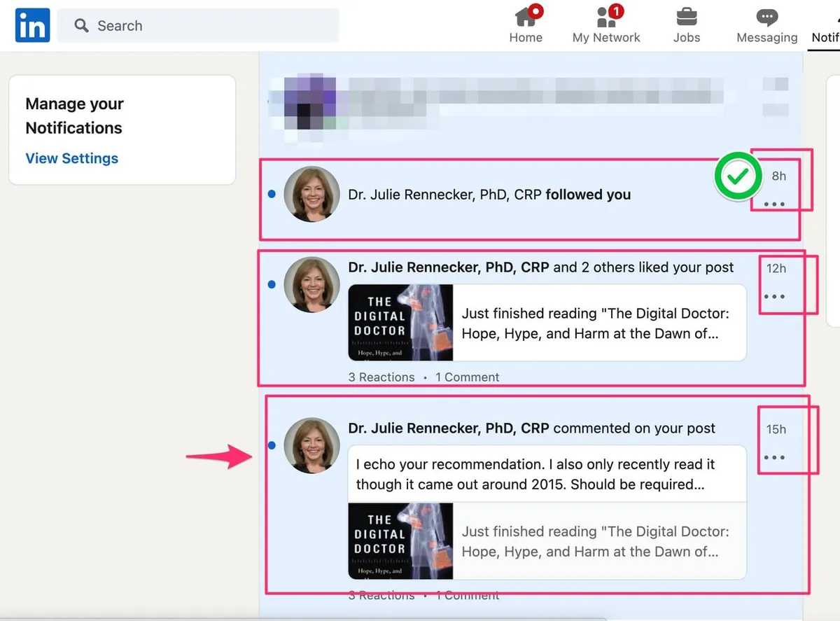Open three-dot menu of the 15h notification

[x=774, y=458]
